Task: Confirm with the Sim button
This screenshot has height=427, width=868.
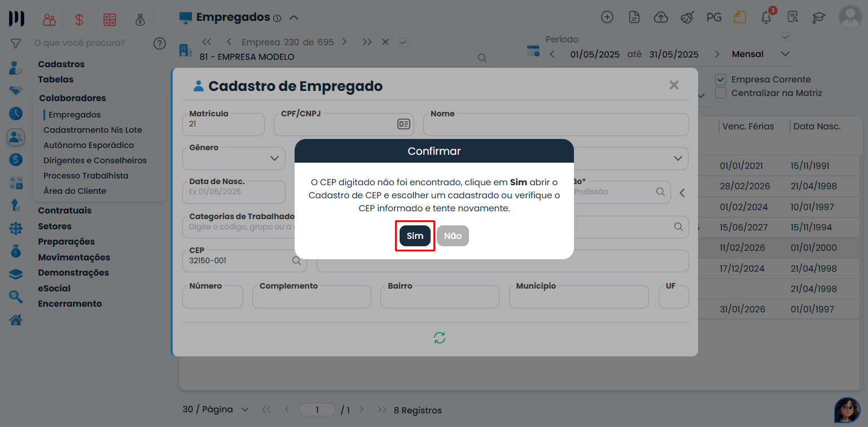Action: pyautogui.click(x=415, y=236)
